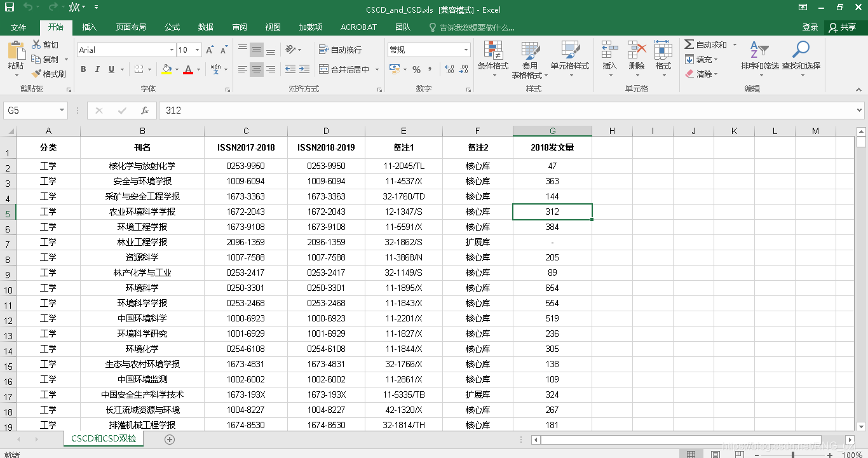Open Cell Styles (单元格样式)
The image size is (868, 458).
click(x=570, y=59)
